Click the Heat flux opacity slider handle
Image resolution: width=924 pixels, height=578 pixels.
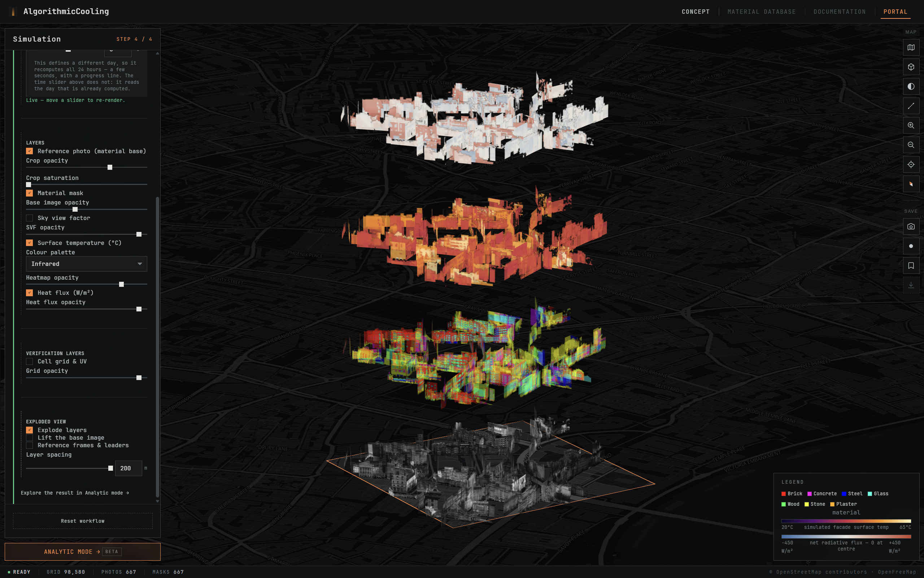pos(139,309)
